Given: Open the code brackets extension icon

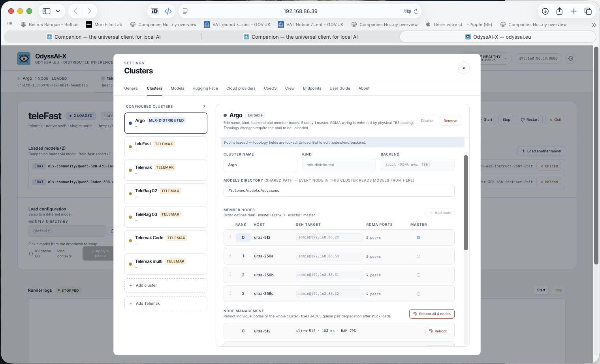Looking at the screenshot, I should [x=168, y=11].
